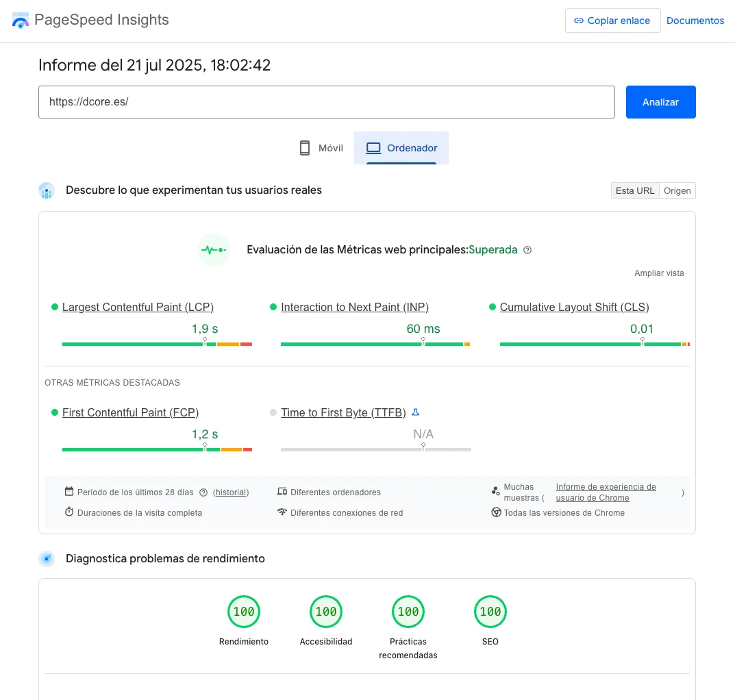735x700 pixels.
Task: Click the experimental flask icon next to TTFB
Action: coord(415,412)
